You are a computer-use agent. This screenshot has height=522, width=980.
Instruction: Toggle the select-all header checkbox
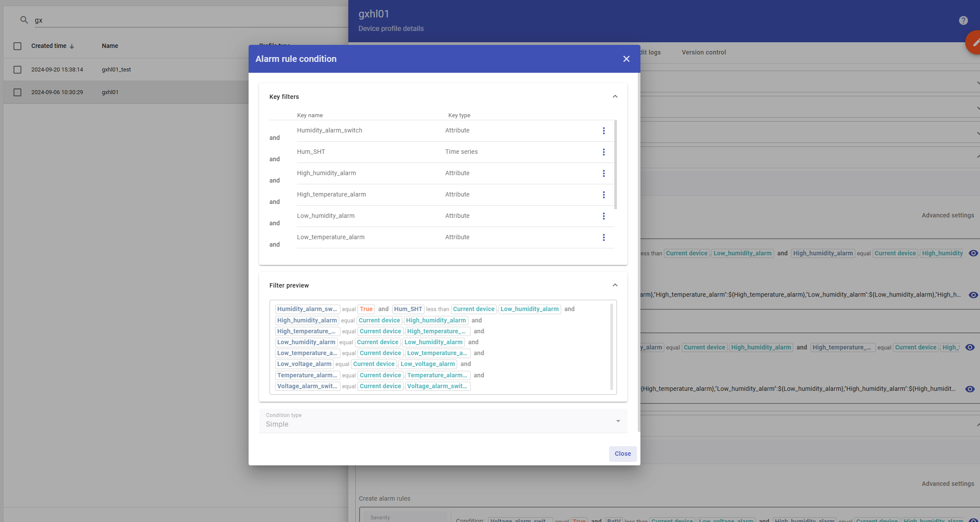coord(17,46)
